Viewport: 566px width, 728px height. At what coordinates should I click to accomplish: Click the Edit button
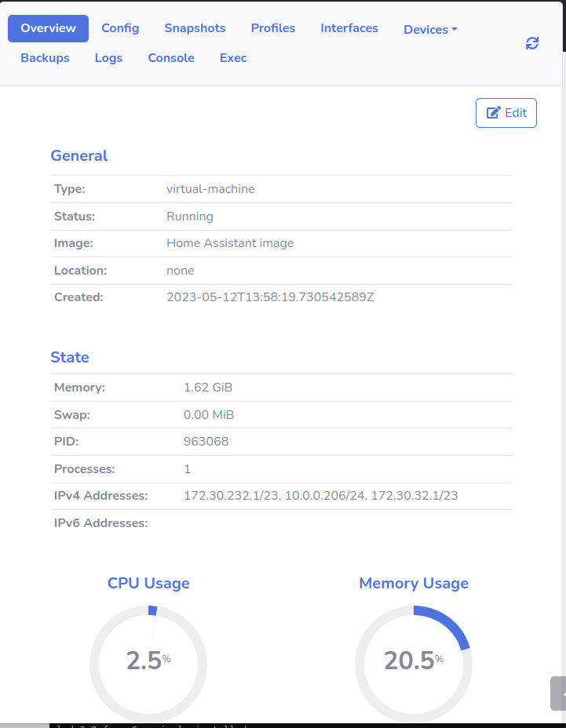pos(506,112)
